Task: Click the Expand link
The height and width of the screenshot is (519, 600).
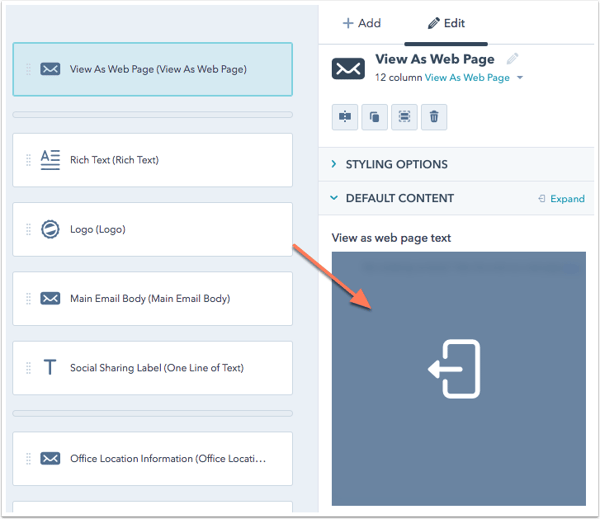Action: point(561,199)
